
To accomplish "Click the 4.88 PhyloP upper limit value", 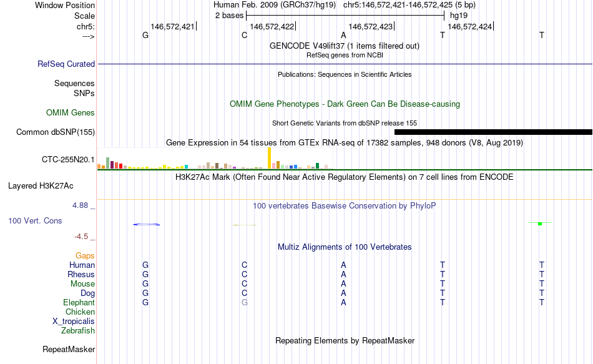I will [x=80, y=205].
